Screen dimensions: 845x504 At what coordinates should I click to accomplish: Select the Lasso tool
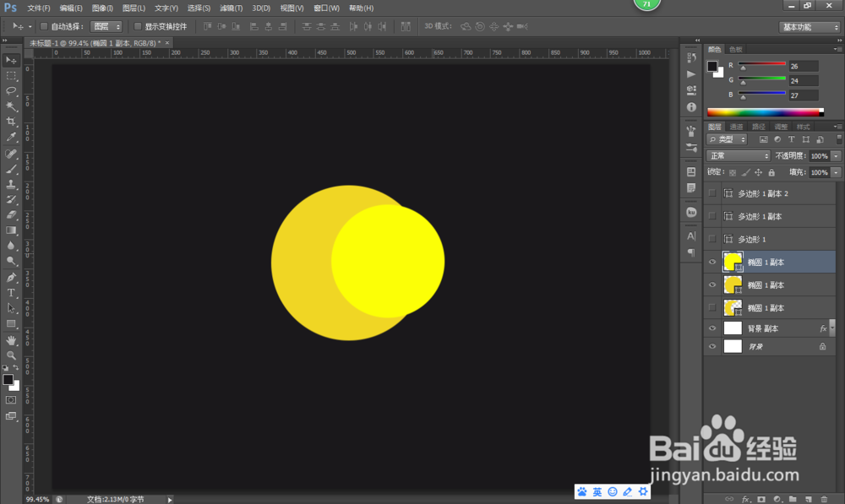click(x=11, y=90)
